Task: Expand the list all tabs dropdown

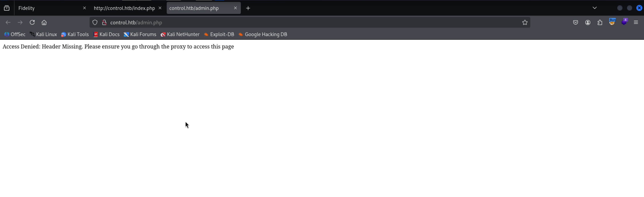Action: pos(595,8)
